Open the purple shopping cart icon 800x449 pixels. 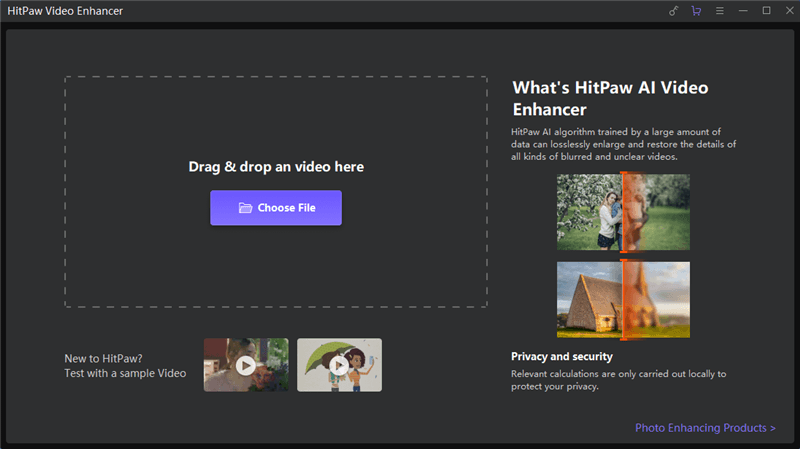pos(696,11)
